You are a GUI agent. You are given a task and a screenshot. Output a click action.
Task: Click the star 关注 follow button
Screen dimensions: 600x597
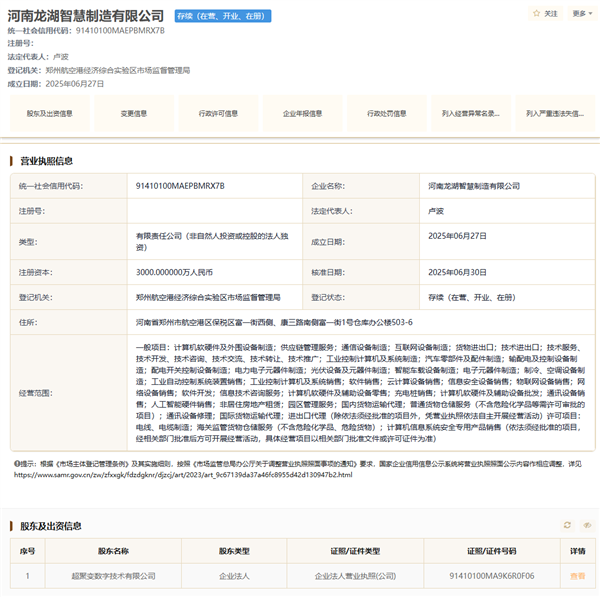545,14
